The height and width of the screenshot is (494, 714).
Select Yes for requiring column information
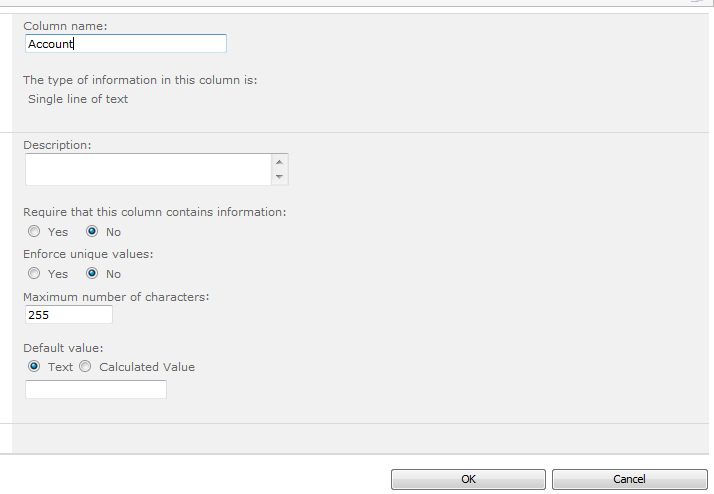(x=34, y=232)
